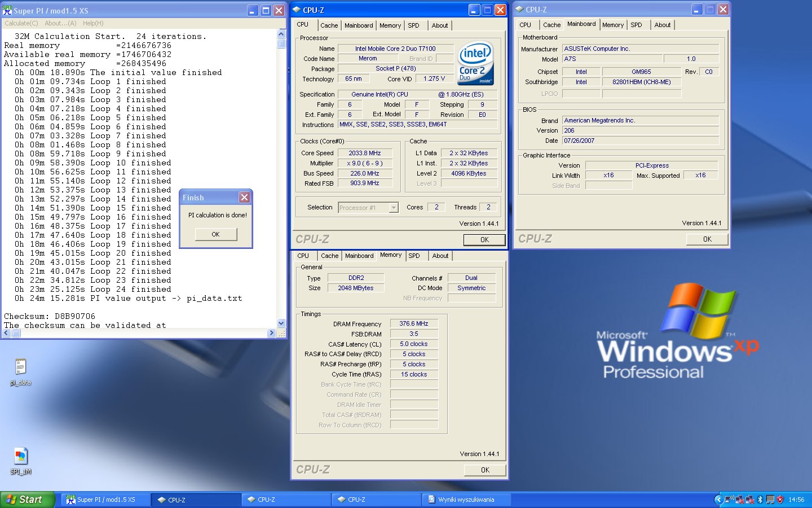Click the Intel Core 2 Duo logo

(x=476, y=63)
